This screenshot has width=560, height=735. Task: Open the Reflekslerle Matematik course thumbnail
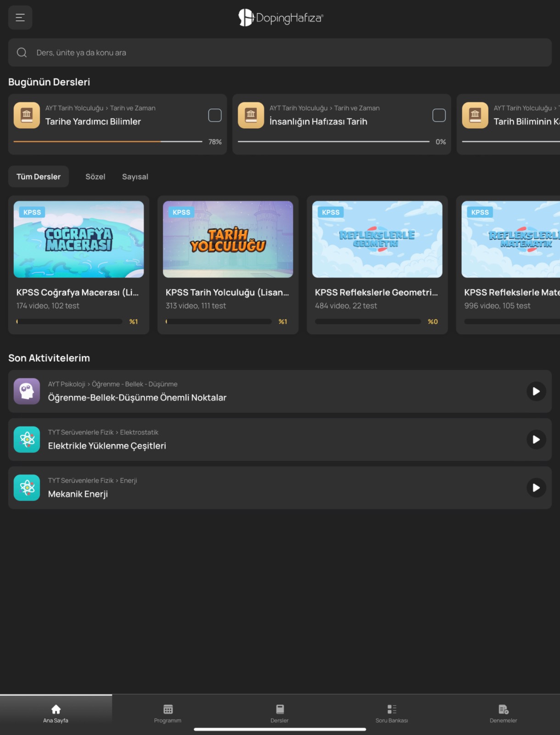(x=510, y=239)
